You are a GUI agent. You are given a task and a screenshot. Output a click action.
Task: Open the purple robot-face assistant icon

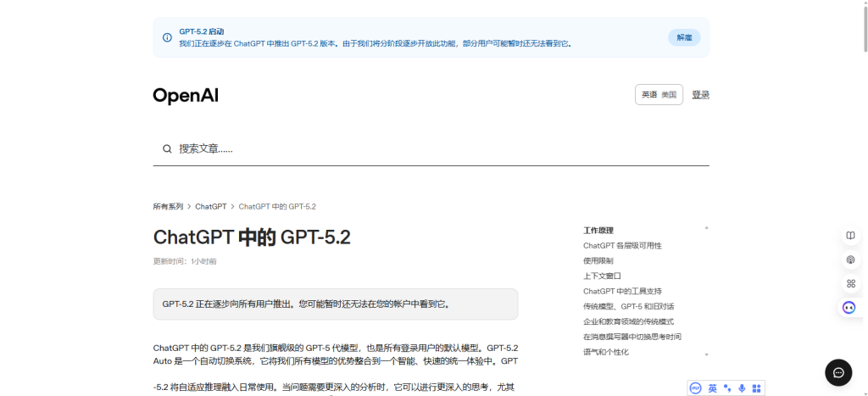tap(849, 307)
